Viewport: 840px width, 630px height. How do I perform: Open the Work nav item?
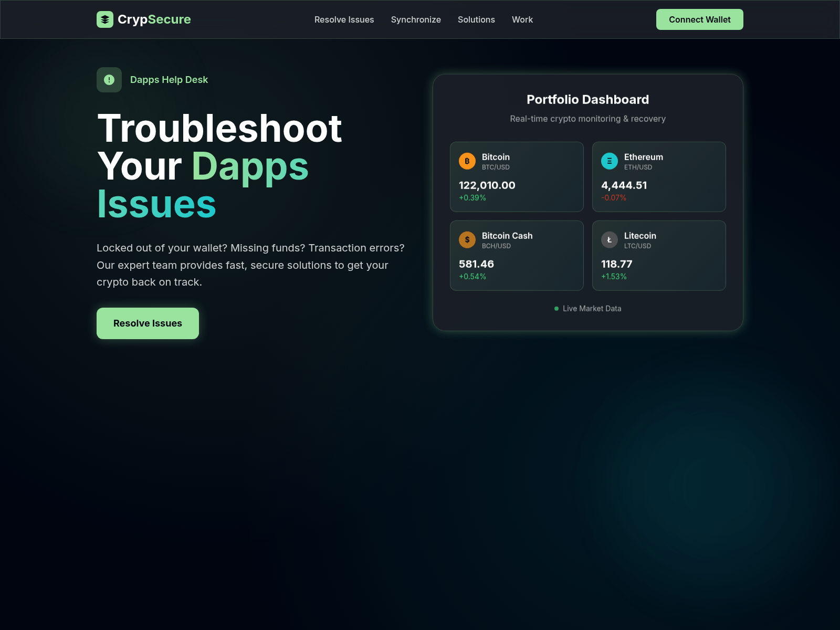click(x=522, y=19)
